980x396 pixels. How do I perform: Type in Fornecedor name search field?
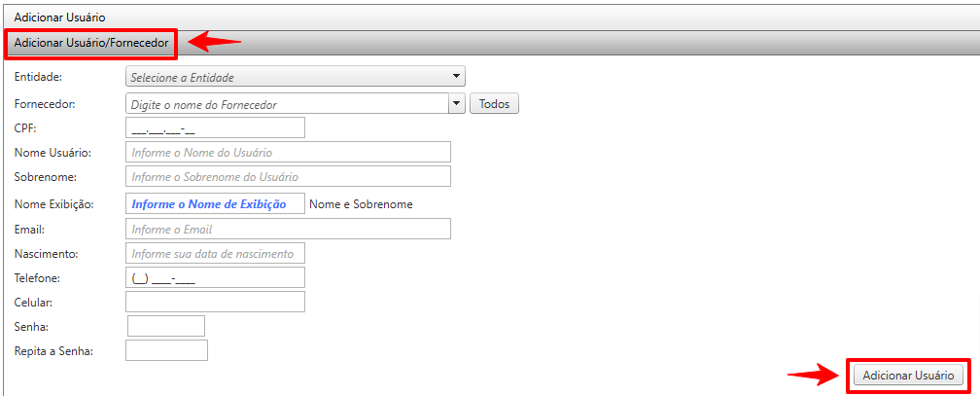point(287,103)
